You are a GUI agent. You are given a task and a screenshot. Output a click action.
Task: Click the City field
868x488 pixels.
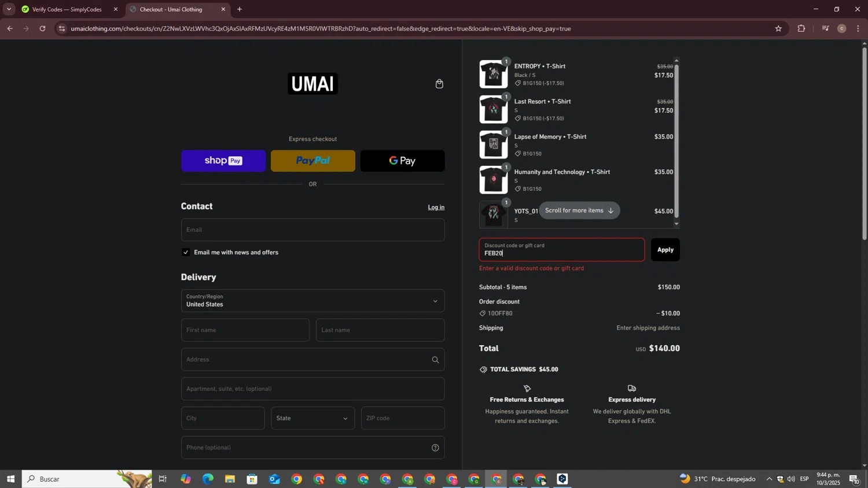click(223, 418)
